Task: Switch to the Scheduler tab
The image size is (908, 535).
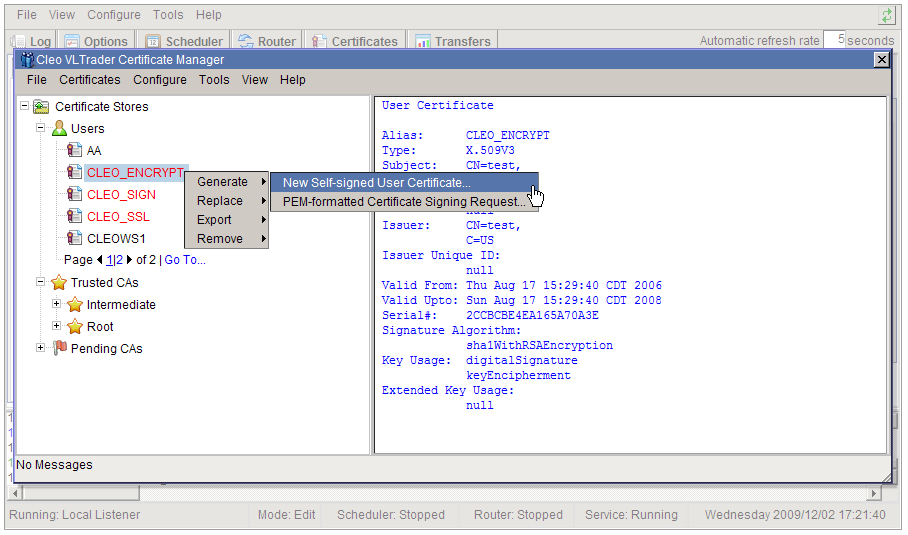Action: tap(185, 42)
